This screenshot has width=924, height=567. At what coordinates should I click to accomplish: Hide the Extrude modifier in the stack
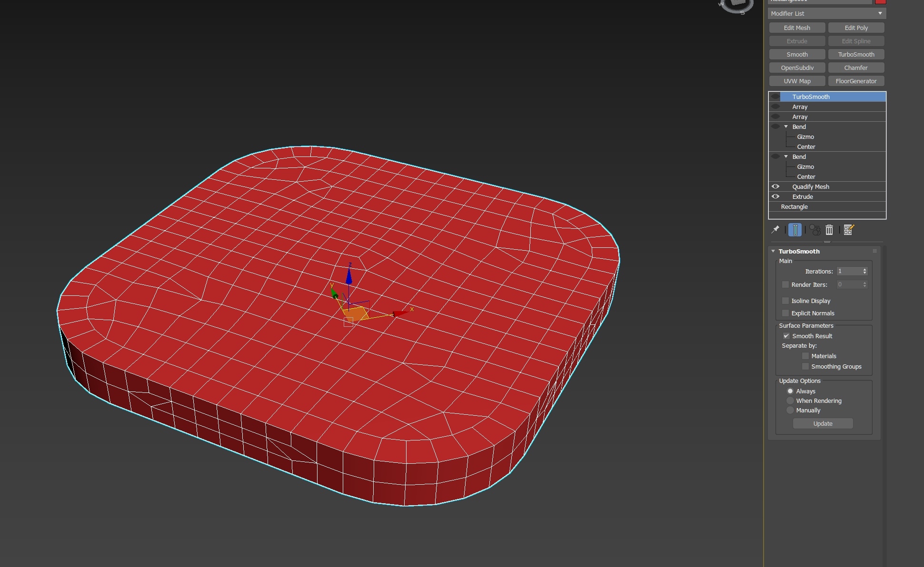pyautogui.click(x=775, y=196)
